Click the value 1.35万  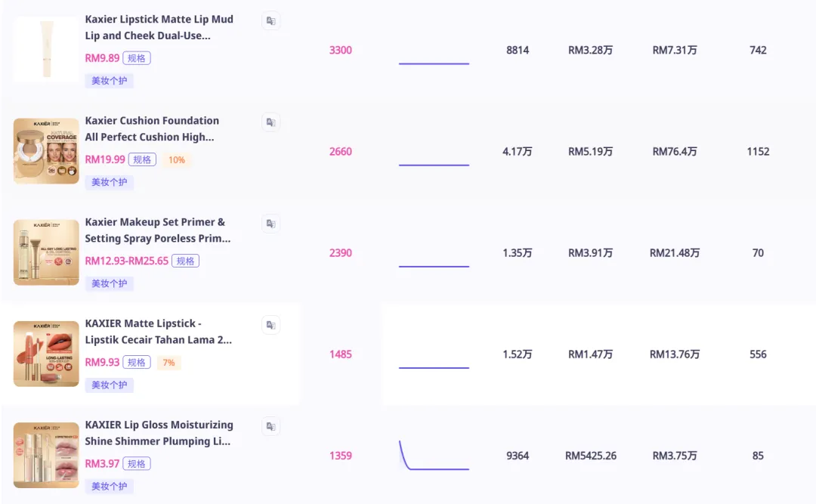(x=518, y=253)
